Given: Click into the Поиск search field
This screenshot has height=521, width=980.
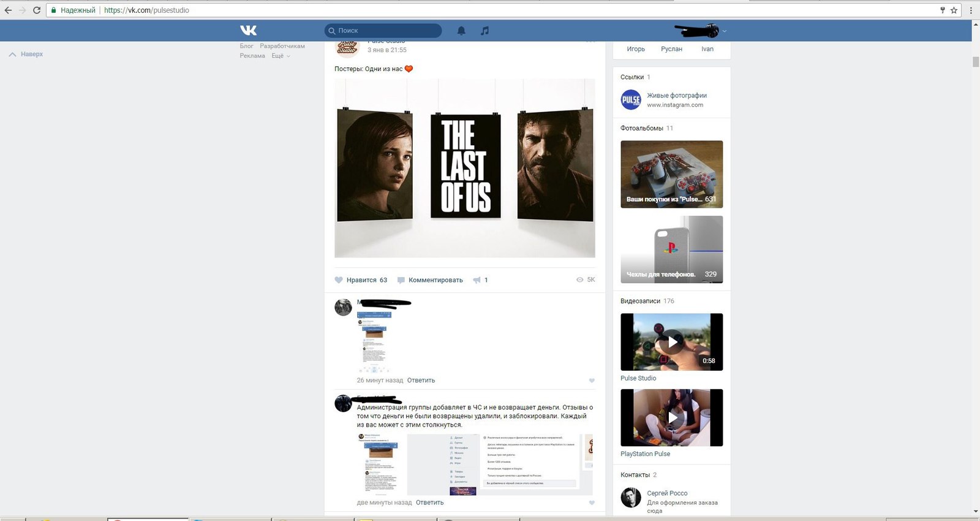Looking at the screenshot, I should pyautogui.click(x=383, y=31).
